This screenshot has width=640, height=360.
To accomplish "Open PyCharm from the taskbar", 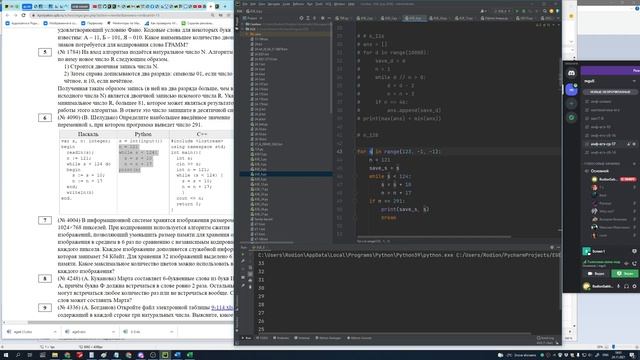I will coord(165,355).
